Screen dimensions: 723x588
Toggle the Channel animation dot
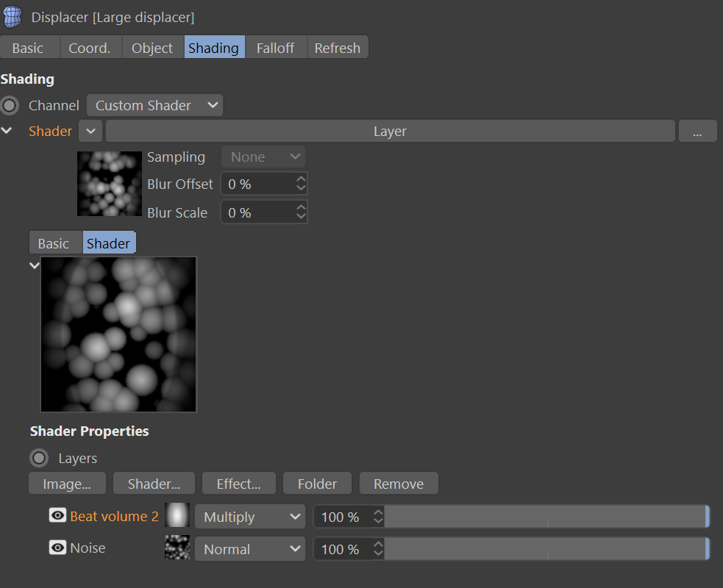point(10,105)
